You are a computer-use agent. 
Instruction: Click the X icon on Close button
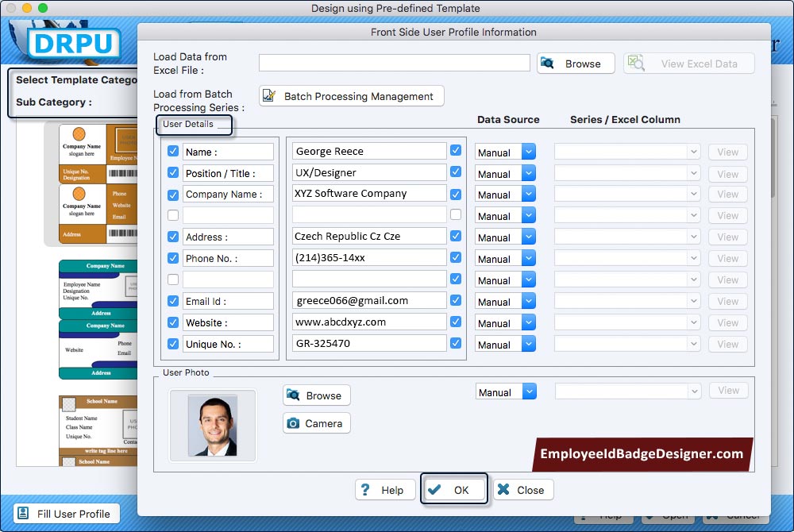[503, 489]
